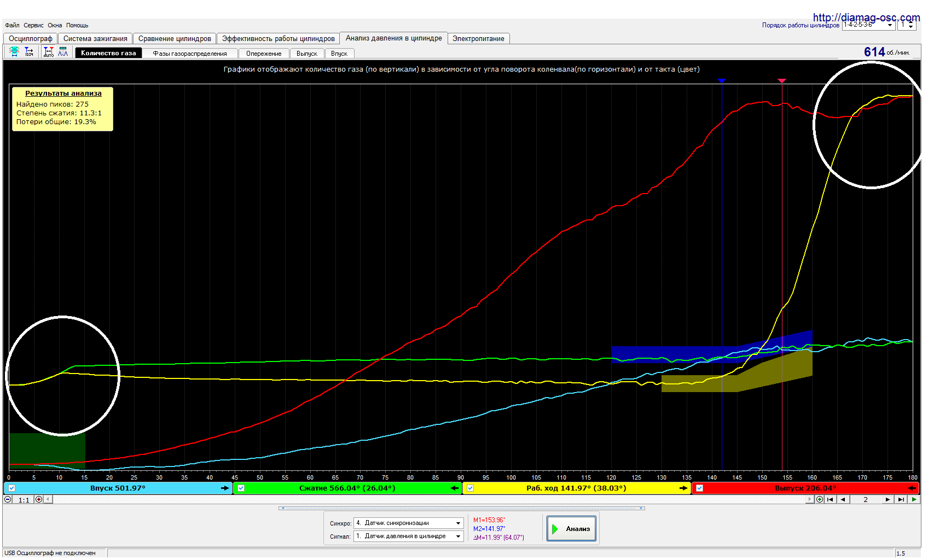Click the 1:1 zoom reset button
This screenshot has width=928, height=560.
coord(24,499)
